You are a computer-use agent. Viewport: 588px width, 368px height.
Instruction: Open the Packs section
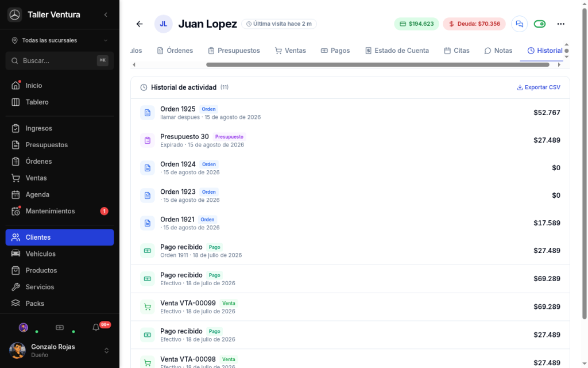coord(60,304)
